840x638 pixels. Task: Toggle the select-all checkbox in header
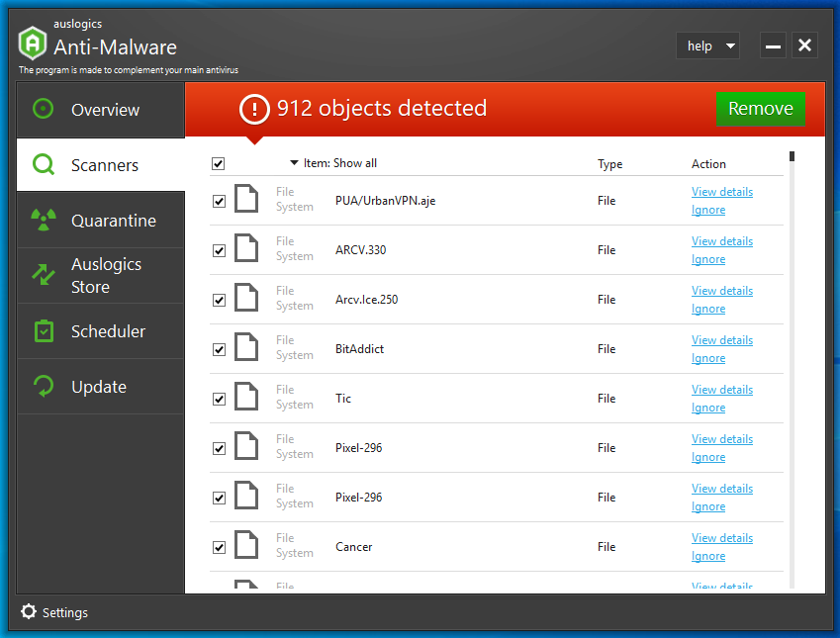[219, 163]
